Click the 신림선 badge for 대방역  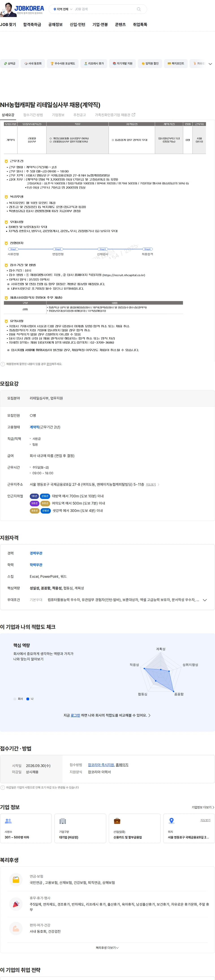[x=45, y=496]
